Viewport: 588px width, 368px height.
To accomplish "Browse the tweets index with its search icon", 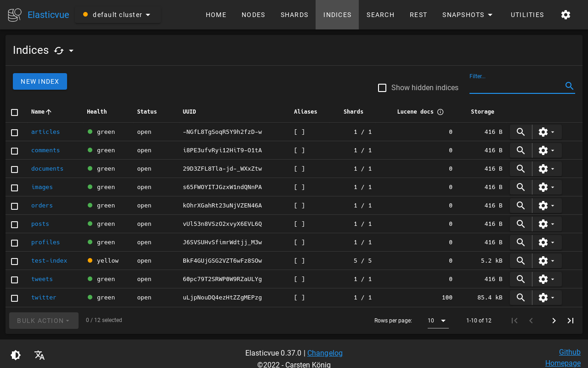I will 521,279.
